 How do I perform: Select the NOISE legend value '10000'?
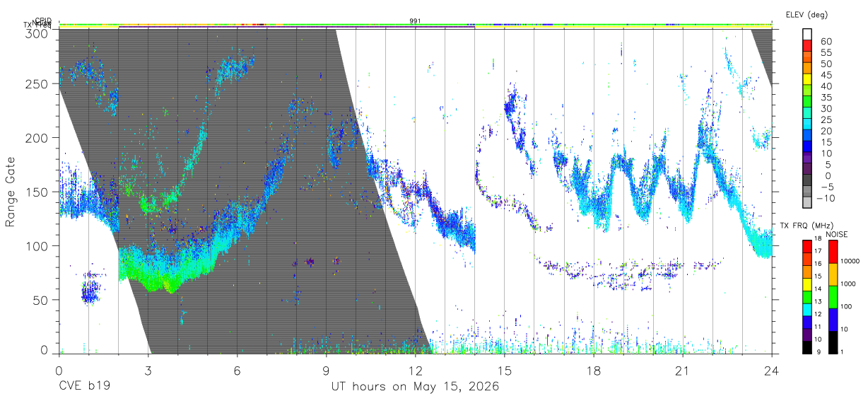pyautogui.click(x=851, y=262)
